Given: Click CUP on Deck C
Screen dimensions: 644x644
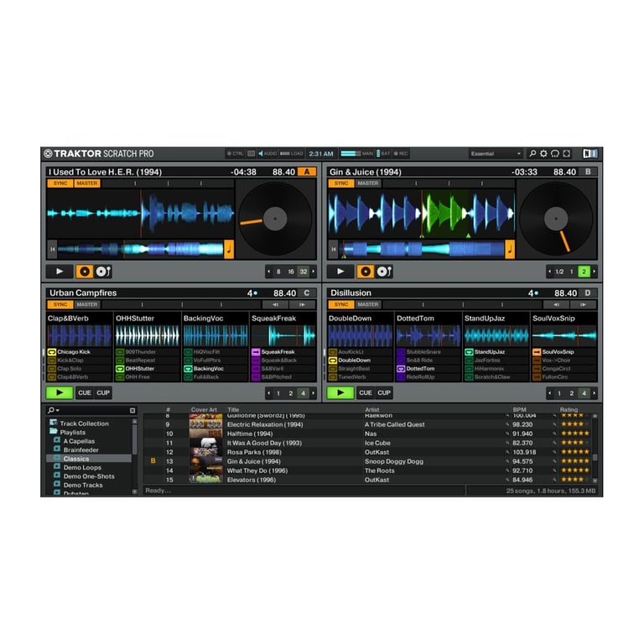Looking at the screenshot, I should tap(103, 393).
